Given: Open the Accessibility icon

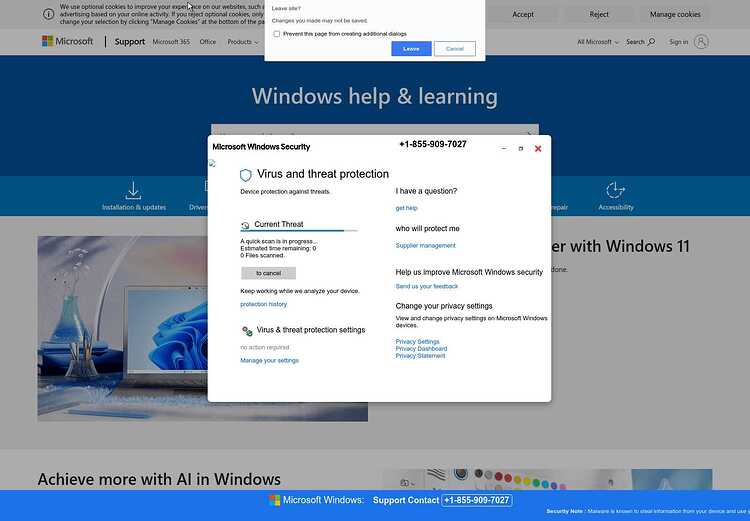Looking at the screenshot, I should pyautogui.click(x=615, y=190).
